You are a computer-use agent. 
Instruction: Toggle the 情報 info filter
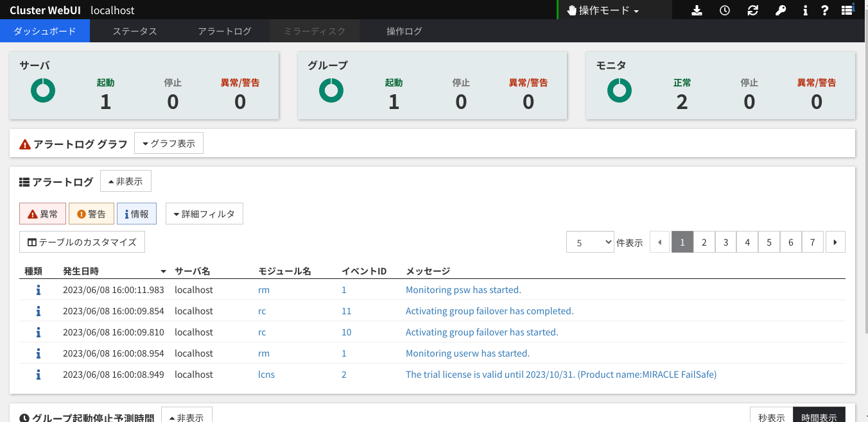pos(137,214)
